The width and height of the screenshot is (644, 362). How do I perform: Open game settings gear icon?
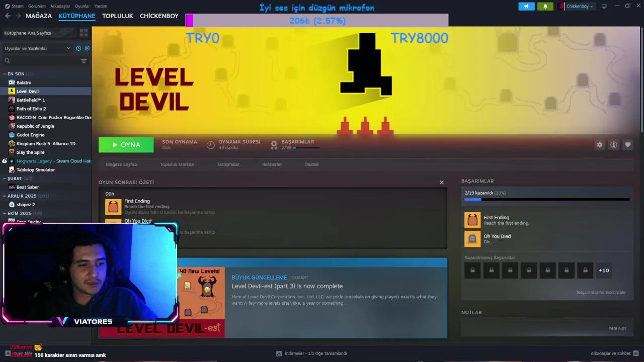tap(599, 145)
